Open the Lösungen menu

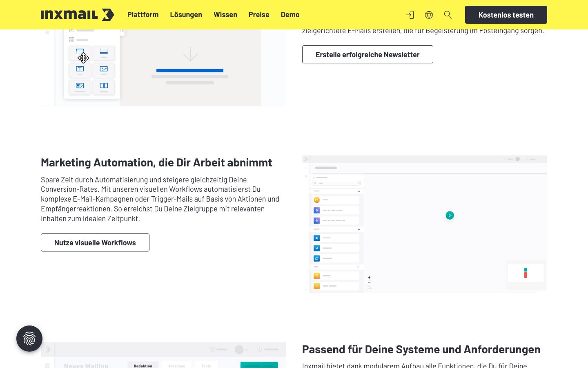pyautogui.click(x=186, y=15)
